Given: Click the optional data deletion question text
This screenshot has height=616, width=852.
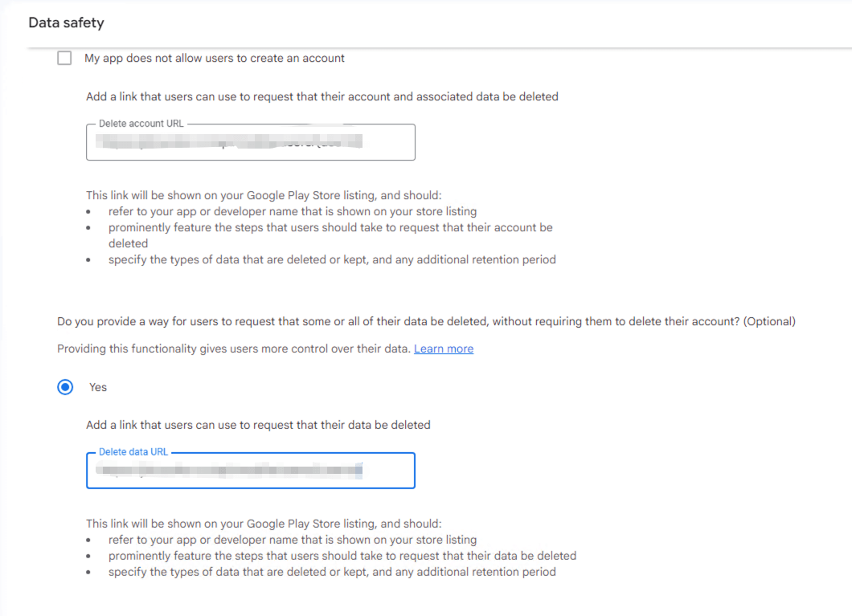Looking at the screenshot, I should click(x=426, y=321).
